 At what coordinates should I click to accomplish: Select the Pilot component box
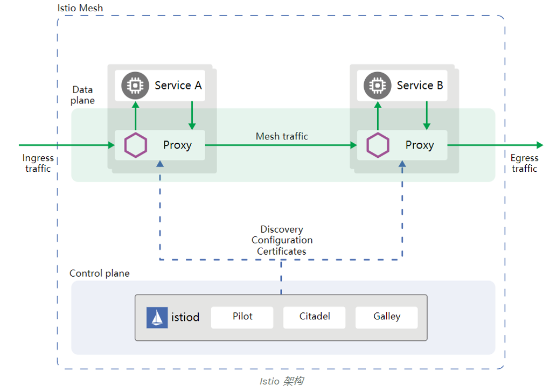[x=242, y=318]
